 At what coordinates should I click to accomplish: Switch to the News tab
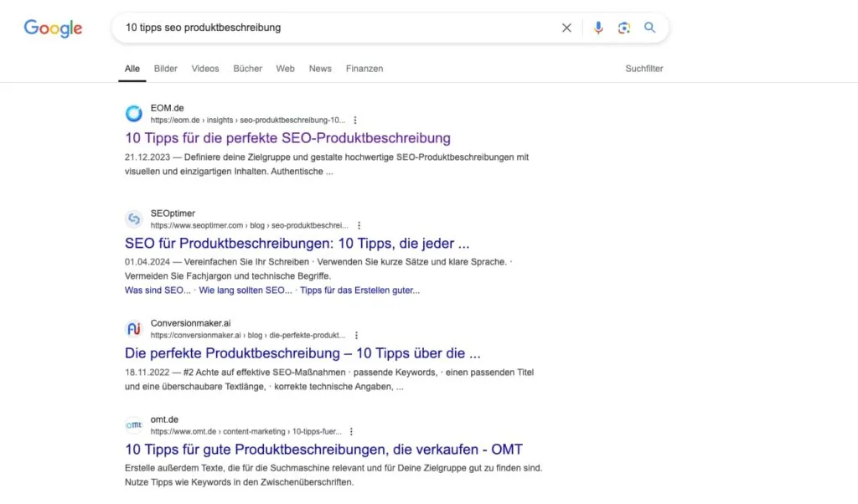pyautogui.click(x=320, y=69)
